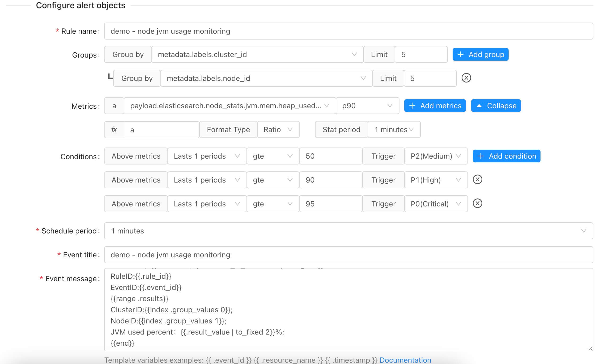Click the up-arrow icon on Collapse
This screenshot has height=364, width=604.
click(479, 106)
